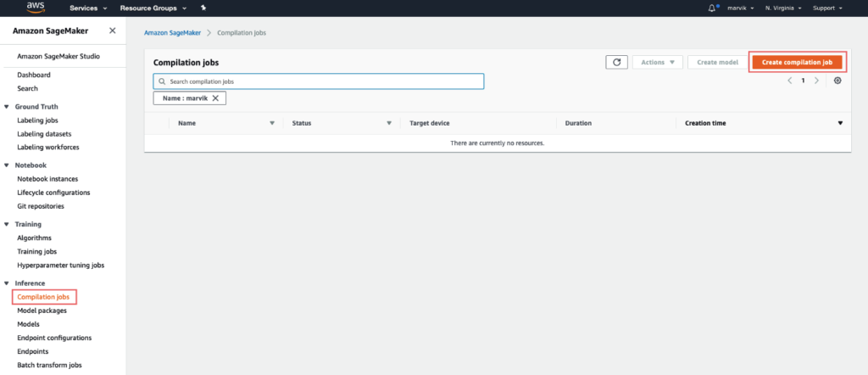Click the Compilation jobs breadcrumb text
This screenshot has width=868, height=375.
[x=242, y=33]
